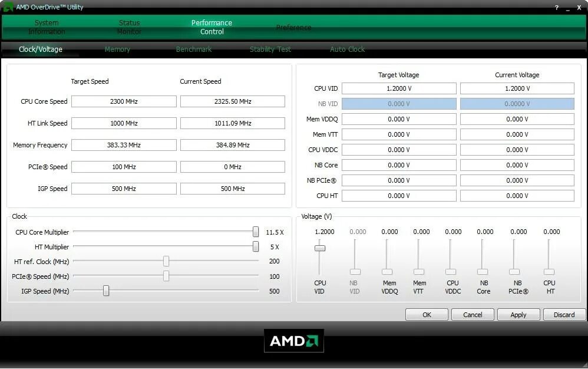Click the CPU VDDC voltage slider handle
The height and width of the screenshot is (369, 588).
point(451,272)
